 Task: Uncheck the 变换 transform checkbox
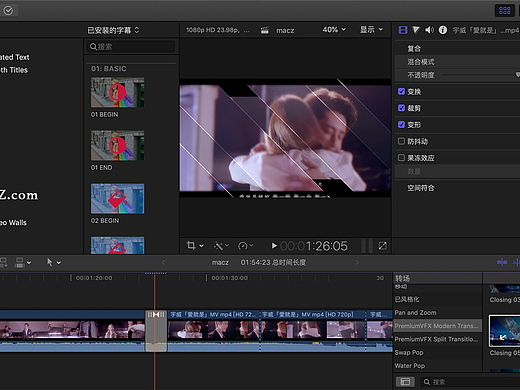pos(401,91)
